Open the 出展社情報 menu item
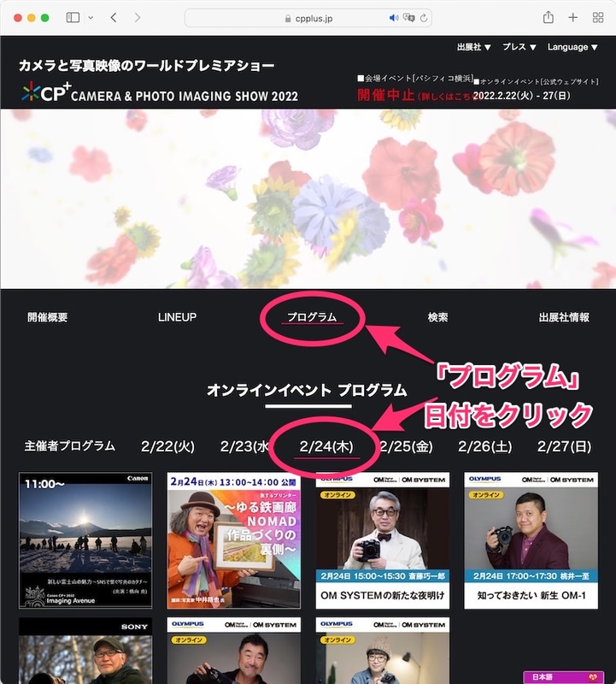This screenshot has width=616, height=684. (x=564, y=317)
